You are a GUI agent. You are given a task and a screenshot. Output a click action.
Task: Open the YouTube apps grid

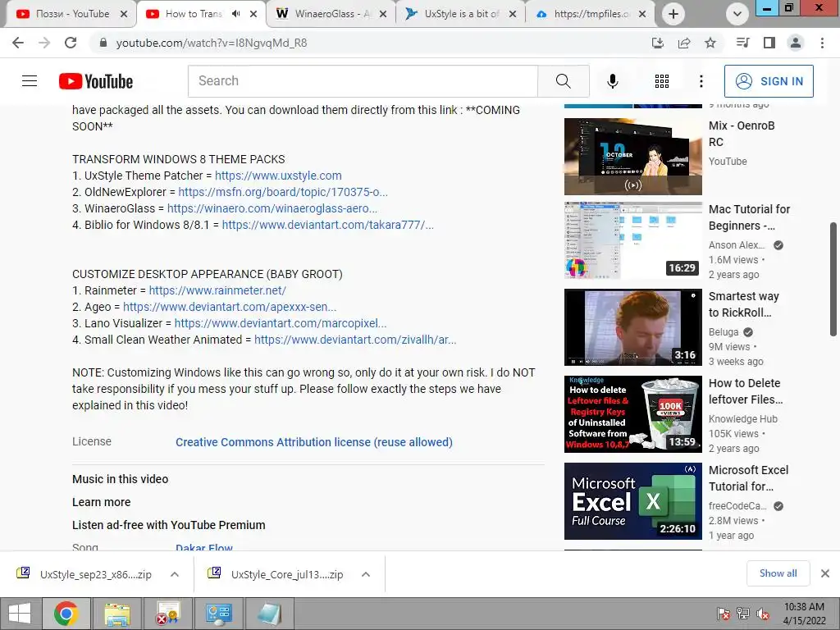click(x=662, y=81)
